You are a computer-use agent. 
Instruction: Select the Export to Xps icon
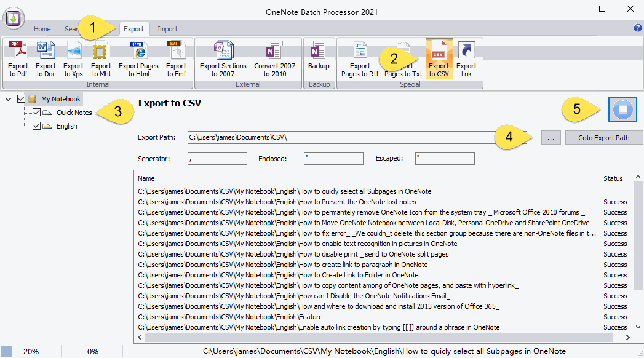[73, 58]
